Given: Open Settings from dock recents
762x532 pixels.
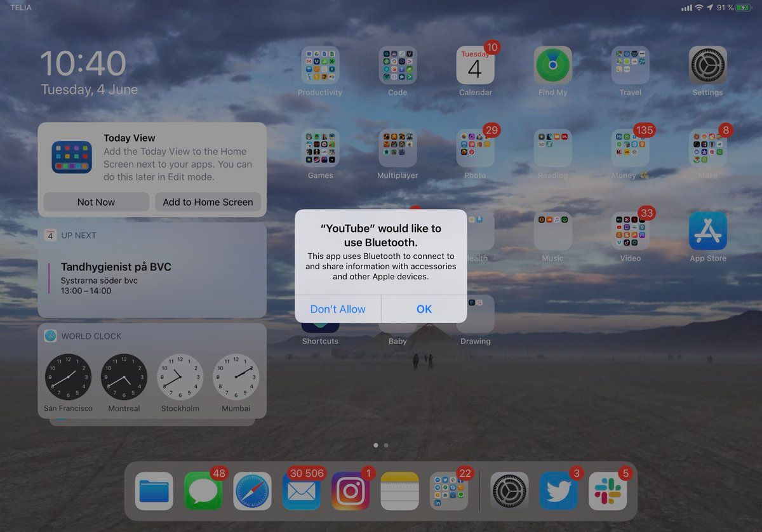Looking at the screenshot, I should point(509,491).
